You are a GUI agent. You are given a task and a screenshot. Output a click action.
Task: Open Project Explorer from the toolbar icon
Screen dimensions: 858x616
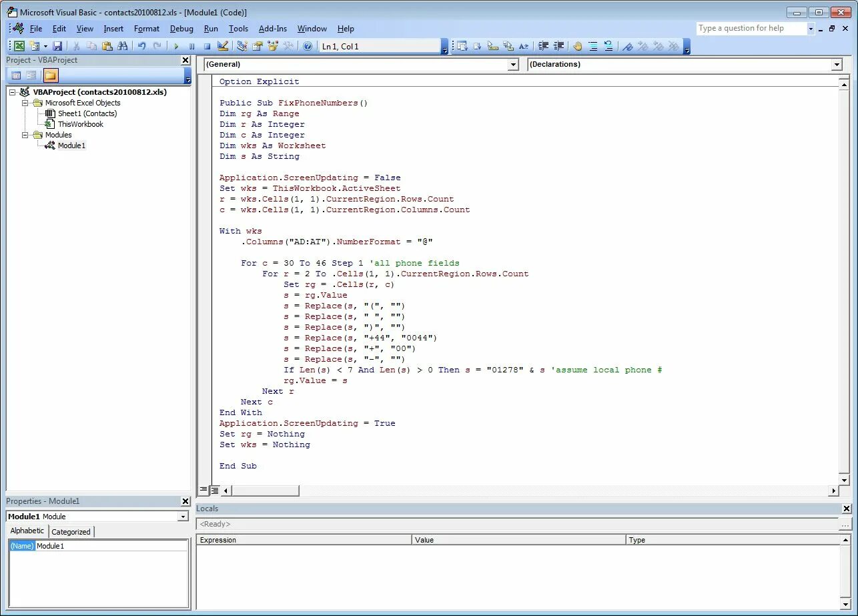242,46
